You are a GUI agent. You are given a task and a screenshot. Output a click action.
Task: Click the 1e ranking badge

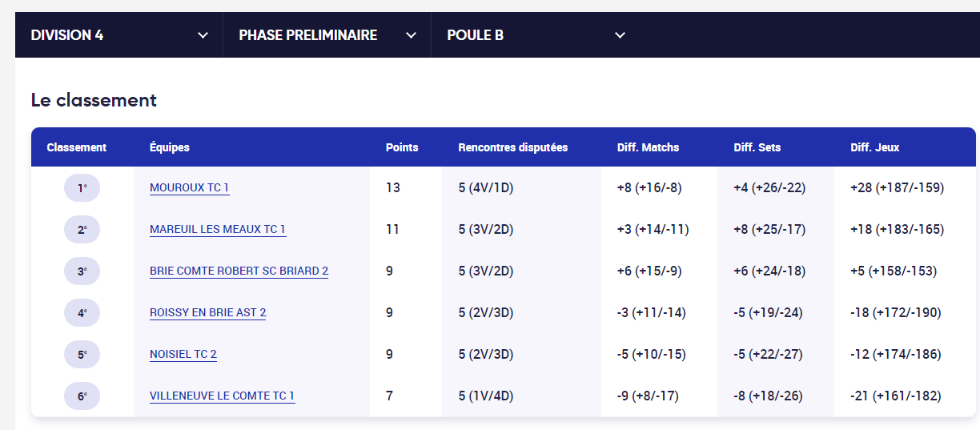click(82, 188)
